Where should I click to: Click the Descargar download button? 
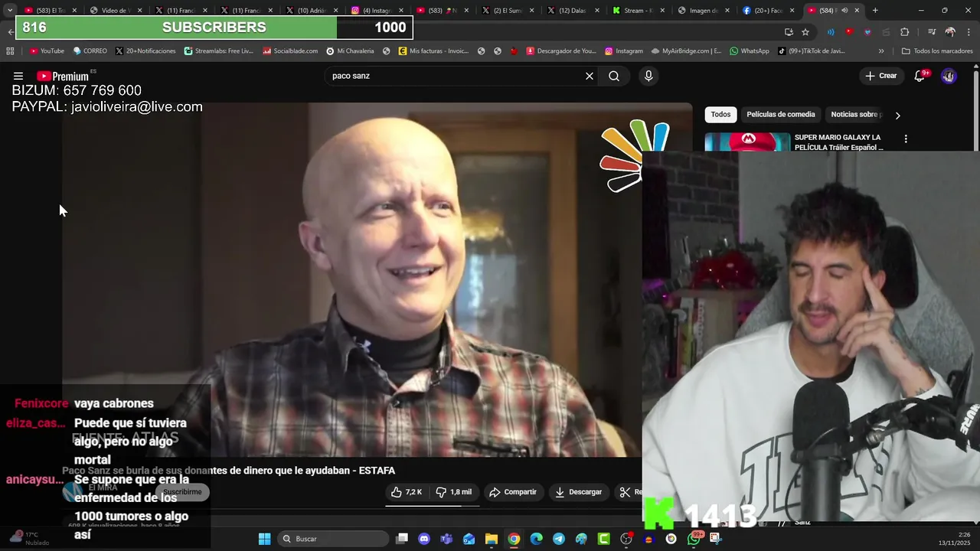579,492
